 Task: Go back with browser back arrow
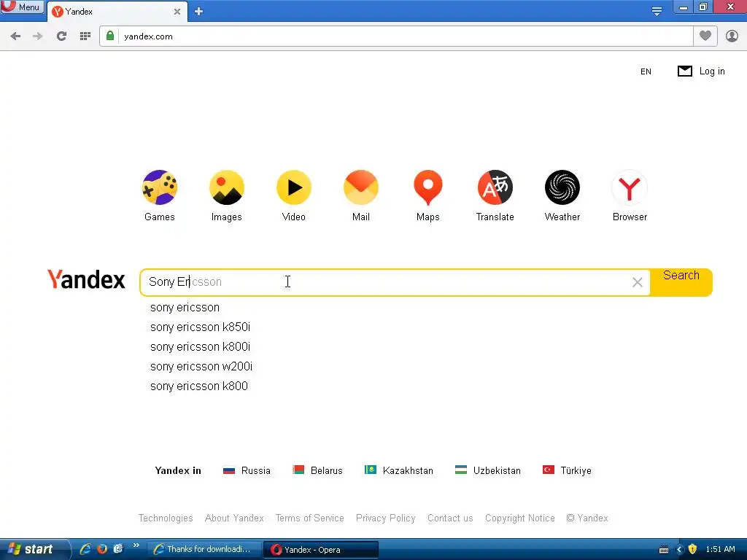coord(15,36)
